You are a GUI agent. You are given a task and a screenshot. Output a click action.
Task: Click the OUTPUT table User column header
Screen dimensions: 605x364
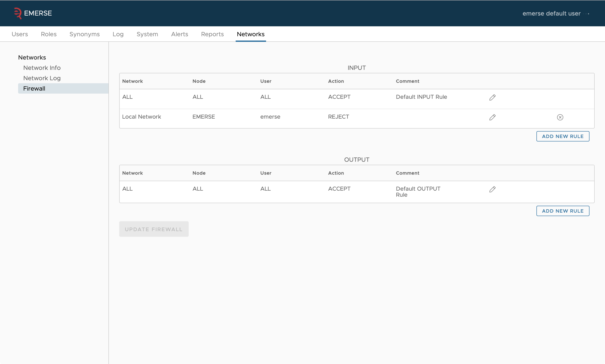(x=266, y=173)
